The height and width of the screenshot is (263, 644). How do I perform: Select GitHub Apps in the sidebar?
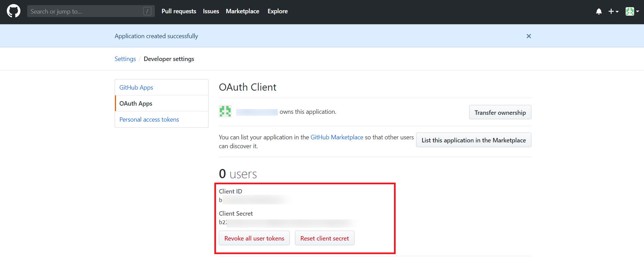pos(162,88)
